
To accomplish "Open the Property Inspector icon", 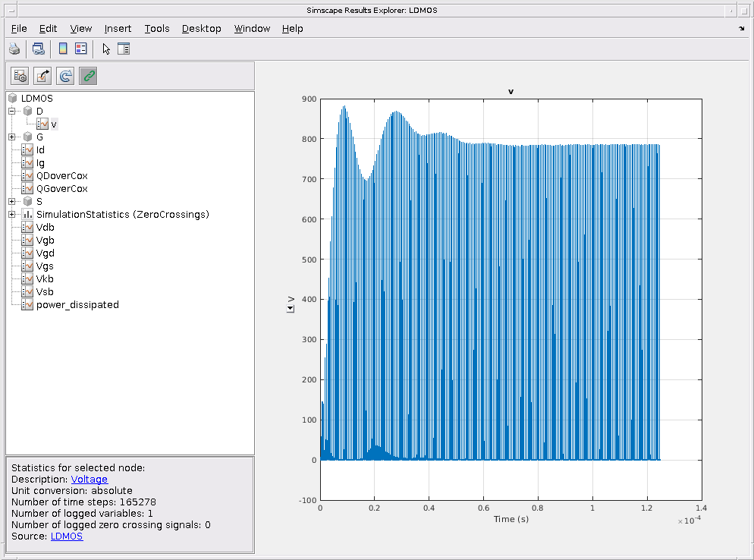I will click(x=124, y=49).
